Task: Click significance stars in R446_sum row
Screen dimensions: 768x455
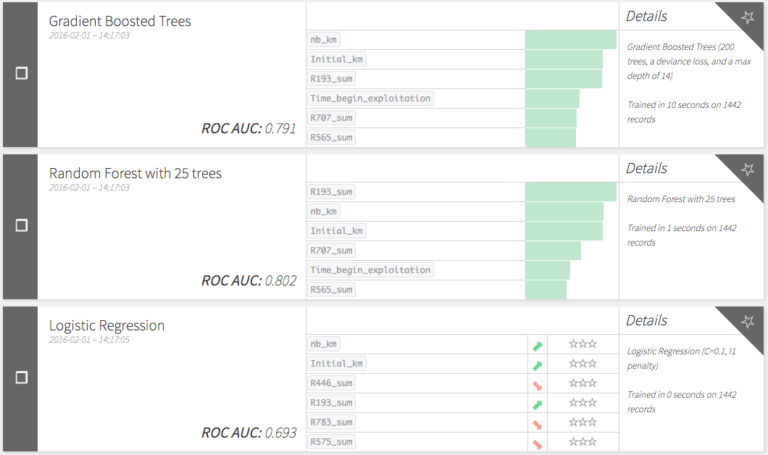Action: pos(583,383)
